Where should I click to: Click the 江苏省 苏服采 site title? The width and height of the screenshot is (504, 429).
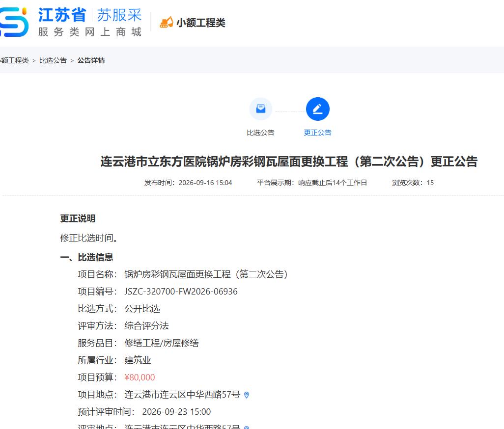point(90,15)
